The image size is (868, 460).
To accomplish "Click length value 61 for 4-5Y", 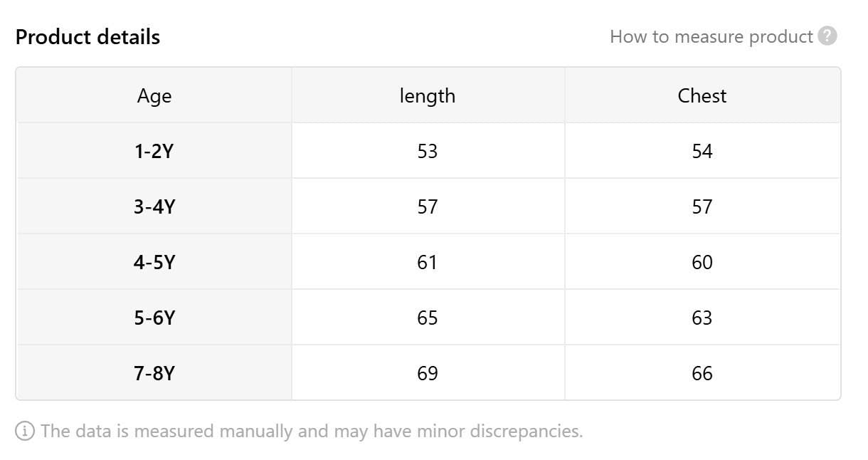I will (428, 262).
